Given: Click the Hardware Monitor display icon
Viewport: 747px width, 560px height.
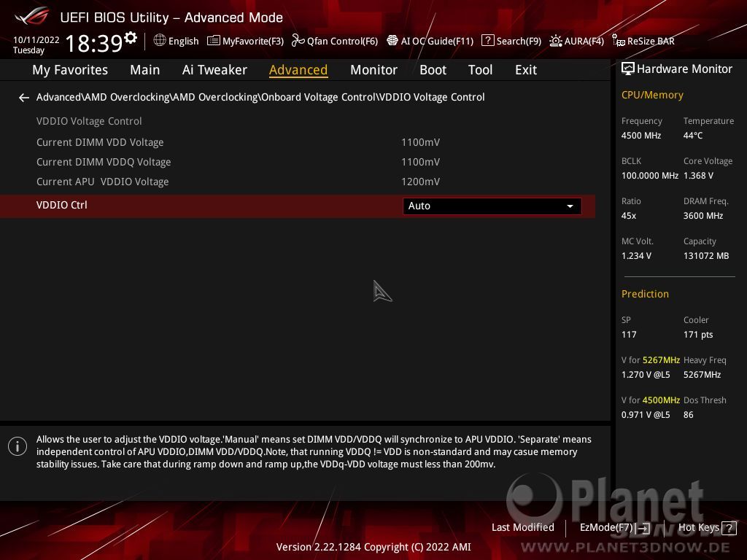Looking at the screenshot, I should click(628, 69).
